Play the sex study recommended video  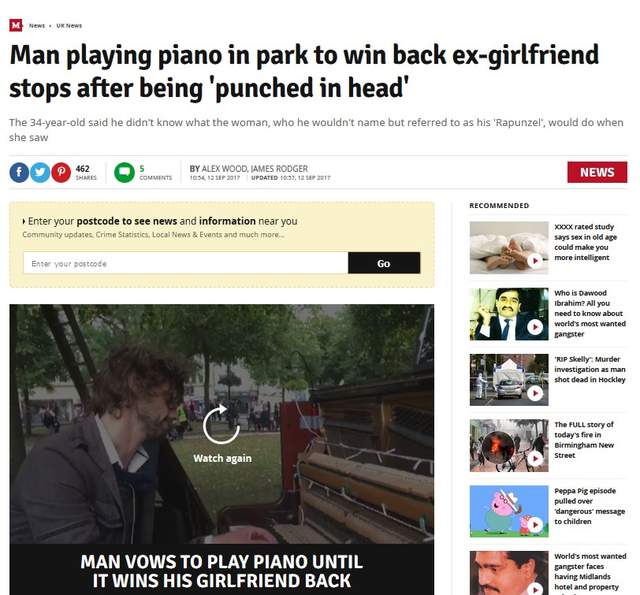535,261
